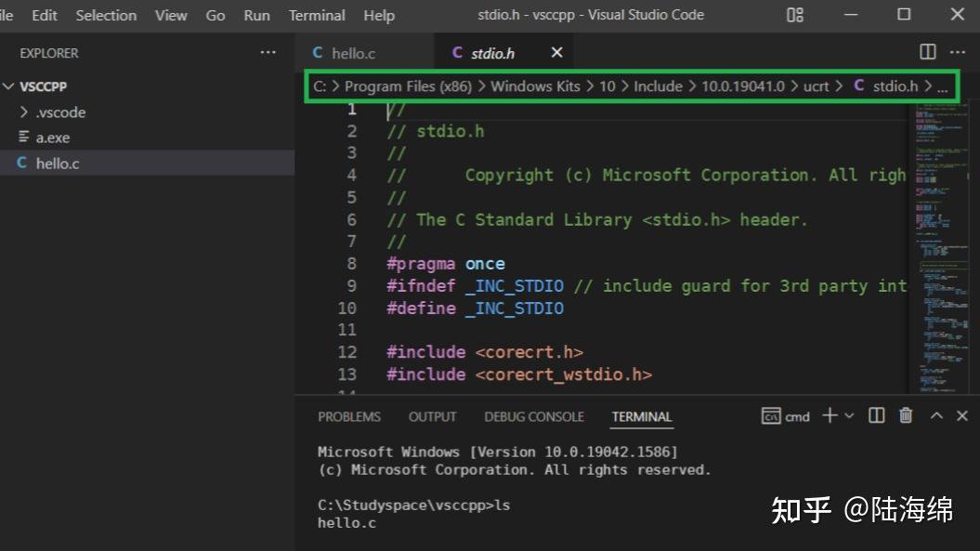The height and width of the screenshot is (551, 980).
Task: Switch to the hello.c editor tab
Action: tap(353, 53)
